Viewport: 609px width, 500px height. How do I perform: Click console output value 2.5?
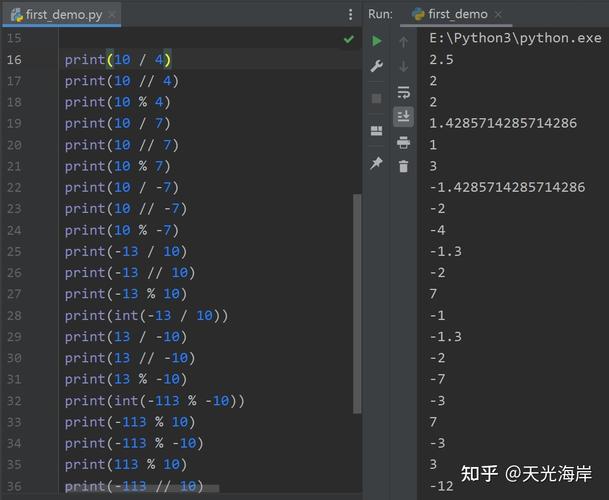coord(441,59)
